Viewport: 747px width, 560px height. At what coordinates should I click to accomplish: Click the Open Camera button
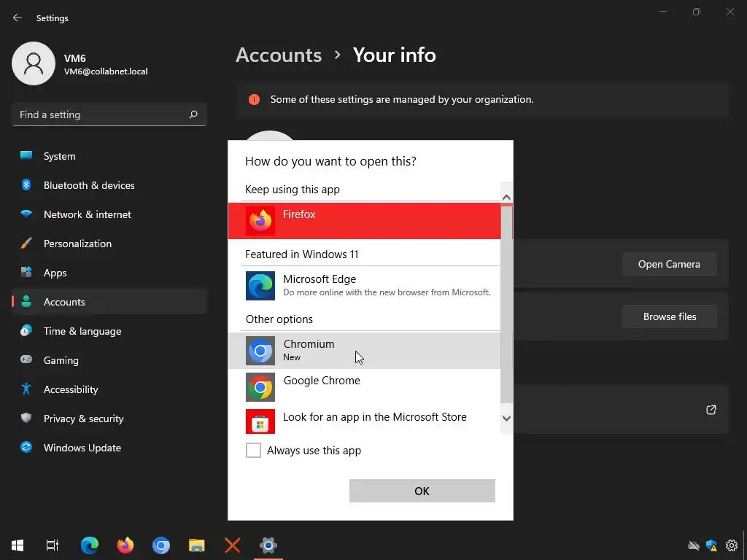point(670,264)
